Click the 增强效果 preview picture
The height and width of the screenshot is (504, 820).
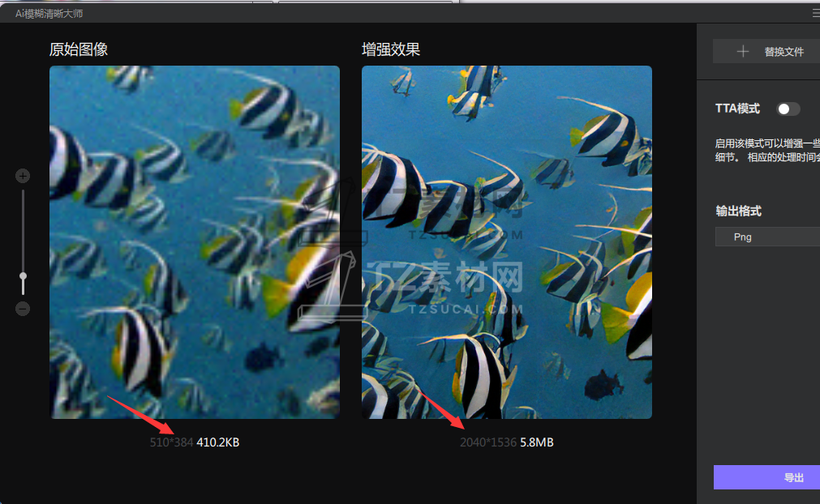coord(507,242)
